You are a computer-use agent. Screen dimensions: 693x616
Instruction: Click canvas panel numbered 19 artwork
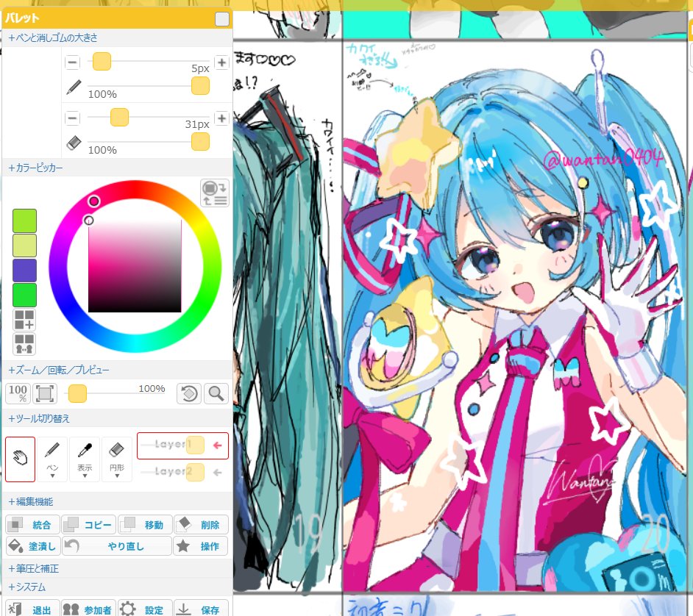click(x=287, y=316)
